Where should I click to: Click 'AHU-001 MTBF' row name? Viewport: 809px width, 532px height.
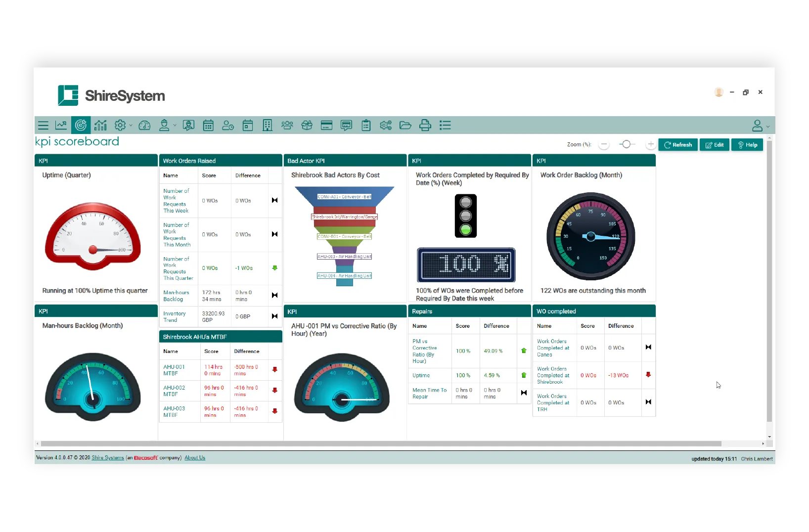click(174, 370)
